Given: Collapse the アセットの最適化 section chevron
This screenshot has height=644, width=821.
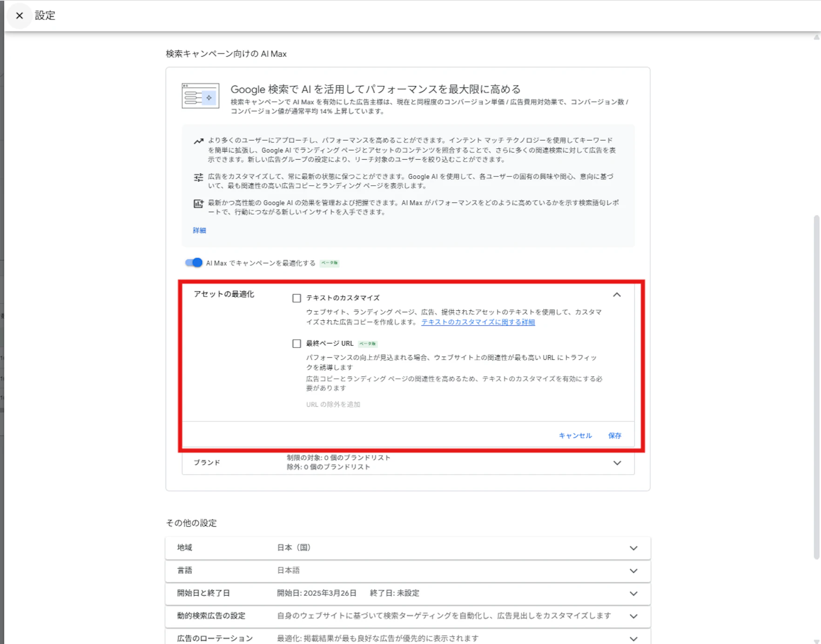Looking at the screenshot, I should (x=617, y=295).
